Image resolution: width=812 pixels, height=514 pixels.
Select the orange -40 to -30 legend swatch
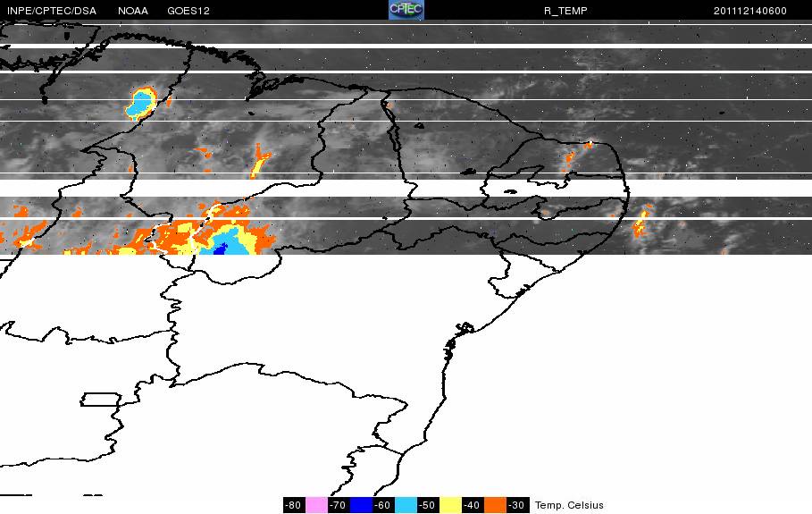coord(495,505)
